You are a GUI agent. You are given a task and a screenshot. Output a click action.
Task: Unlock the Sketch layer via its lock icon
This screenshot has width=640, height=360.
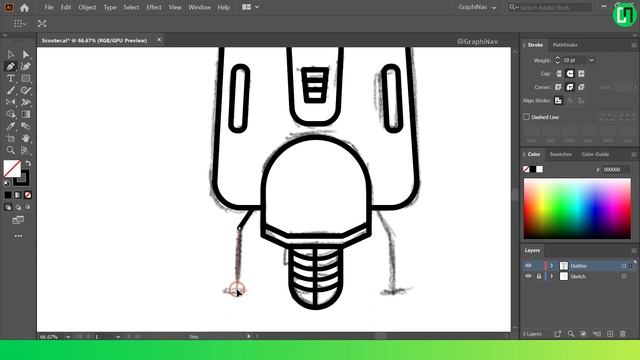[x=539, y=276]
